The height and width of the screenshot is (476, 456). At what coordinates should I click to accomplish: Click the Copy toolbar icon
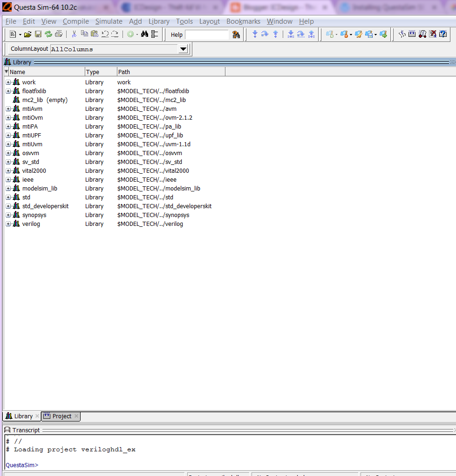coord(84,34)
